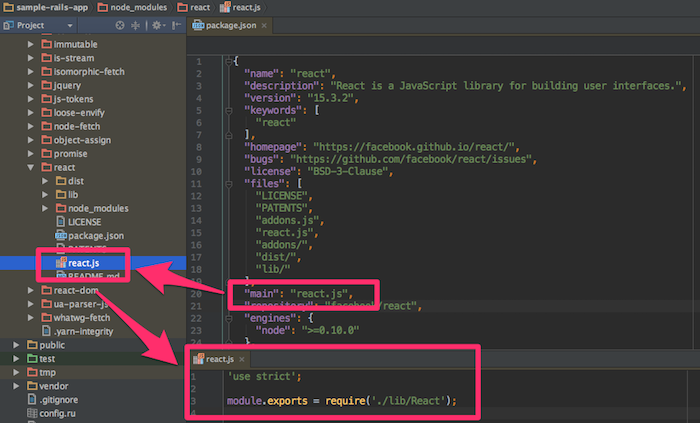700x423 pixels.
Task: Expand the promise folder
Action: [x=30, y=153]
